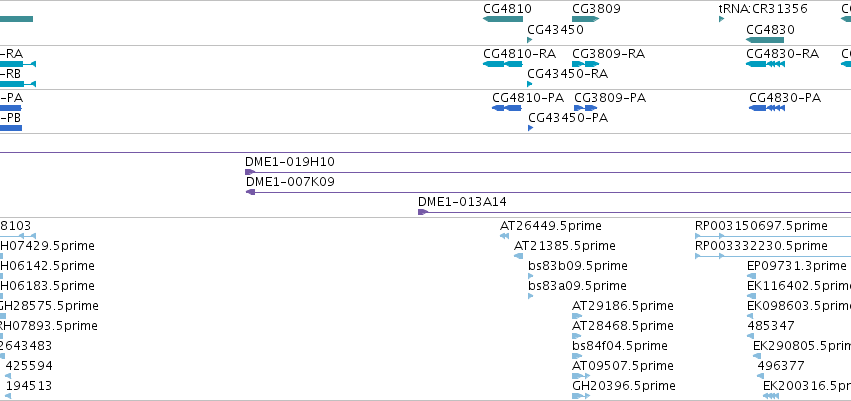Click the GH20396.5prime EST glyph
Screen dimensions: 851x401
tap(581, 396)
